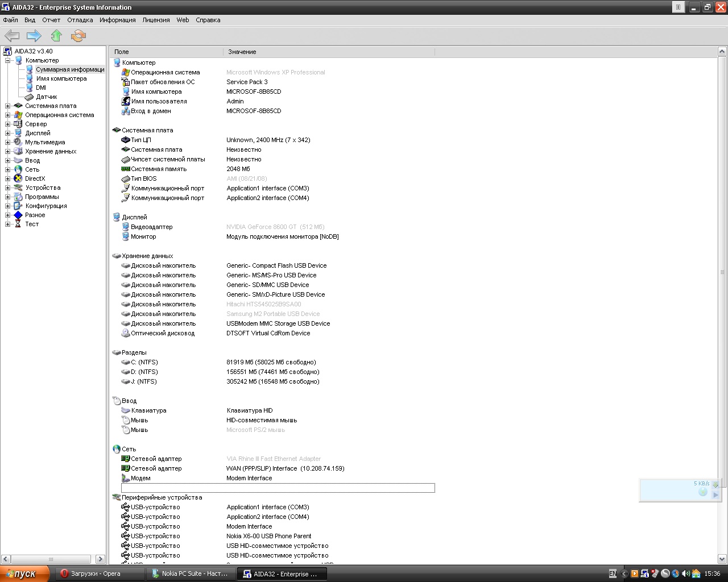Click the Разное blue diamond icon
728x582 pixels.
18,215
